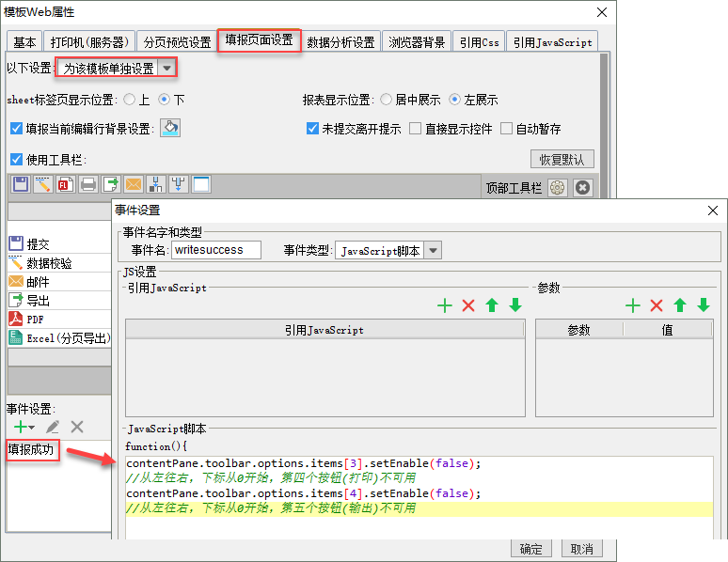Click the insert row toolbar icon
Image resolution: width=728 pixels, height=562 pixels.
point(156,184)
